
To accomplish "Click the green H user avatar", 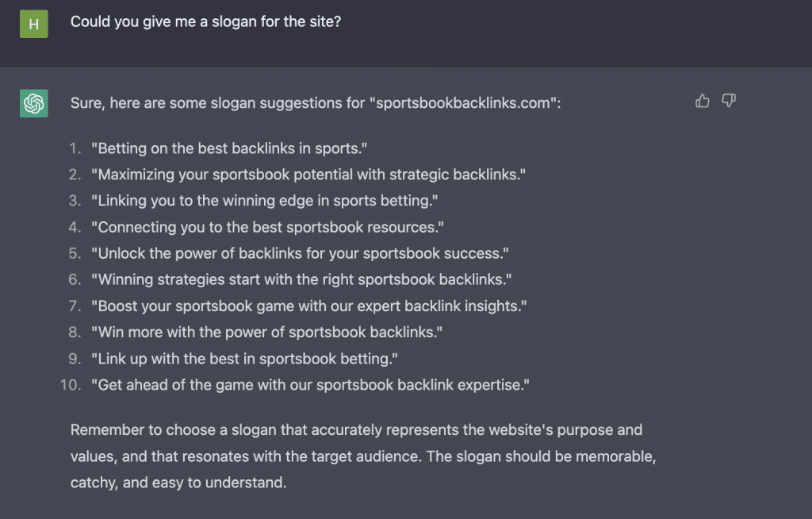I will [x=34, y=24].
